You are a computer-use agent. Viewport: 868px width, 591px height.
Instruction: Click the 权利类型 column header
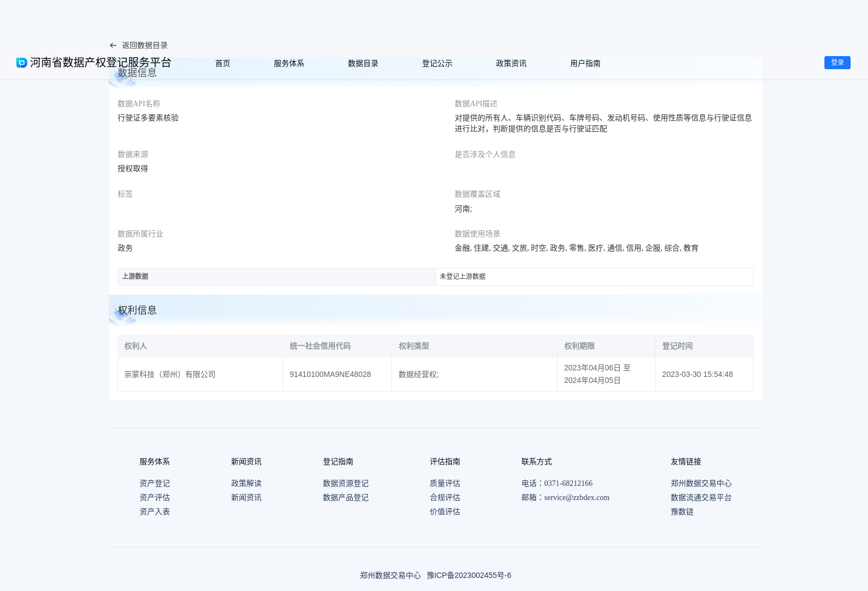pos(474,346)
